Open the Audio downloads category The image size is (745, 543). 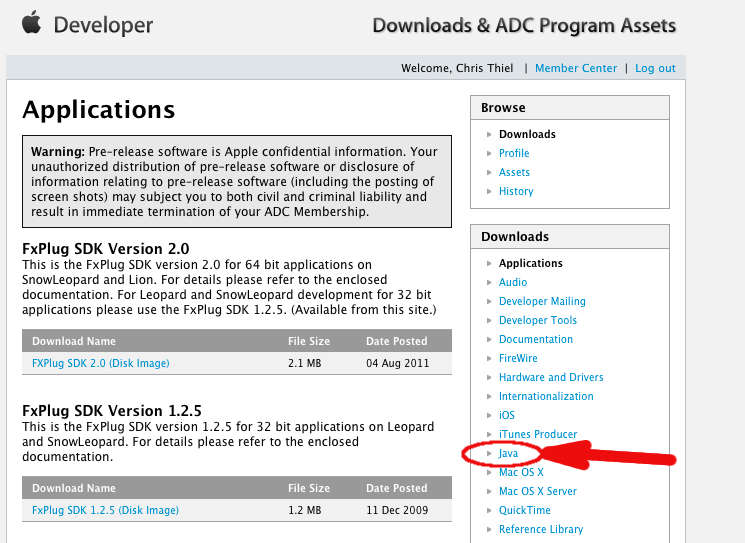[x=513, y=282]
